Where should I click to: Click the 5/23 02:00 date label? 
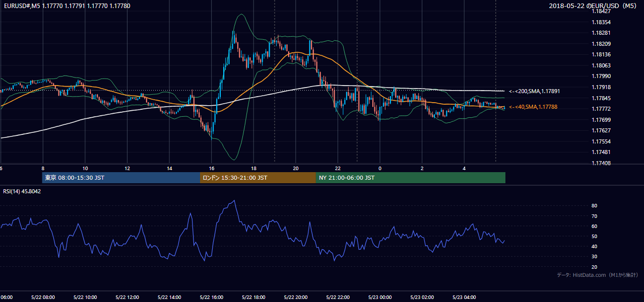pyautogui.click(x=422, y=297)
